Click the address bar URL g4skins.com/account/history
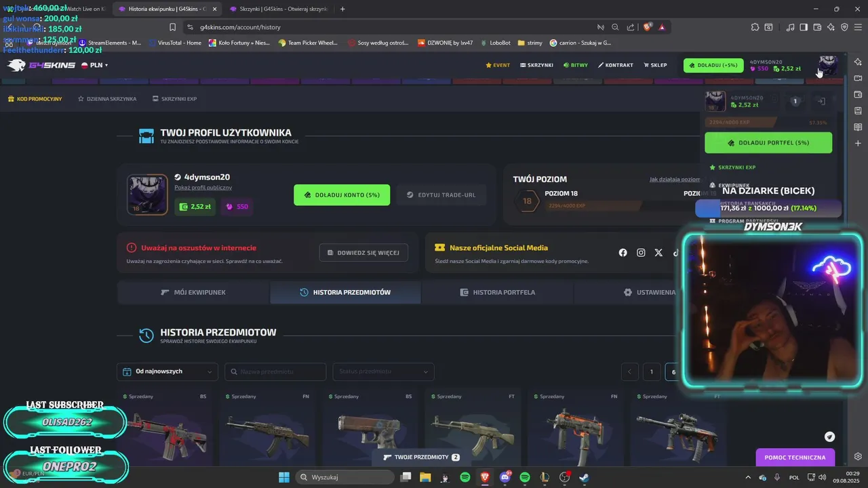Image resolution: width=868 pixels, height=488 pixels. pyautogui.click(x=240, y=27)
